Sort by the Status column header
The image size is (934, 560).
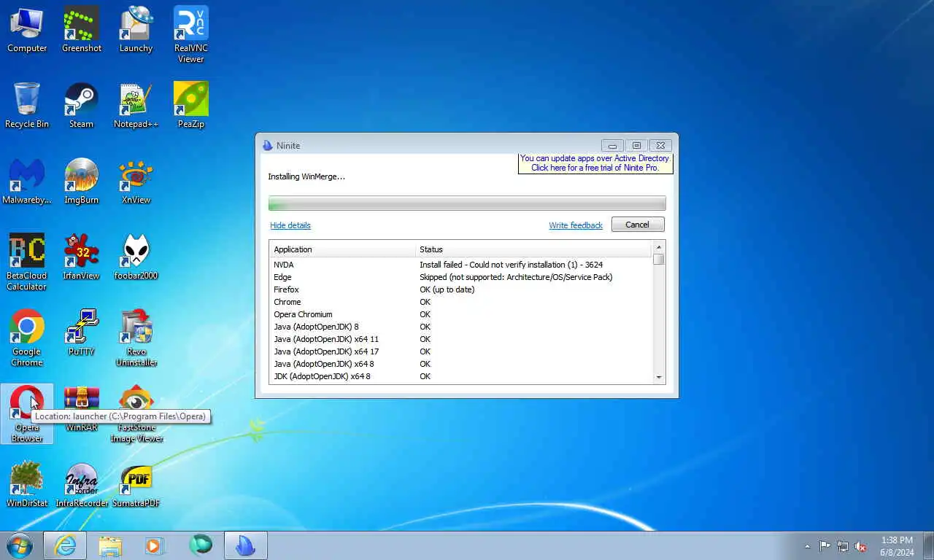[x=533, y=249]
